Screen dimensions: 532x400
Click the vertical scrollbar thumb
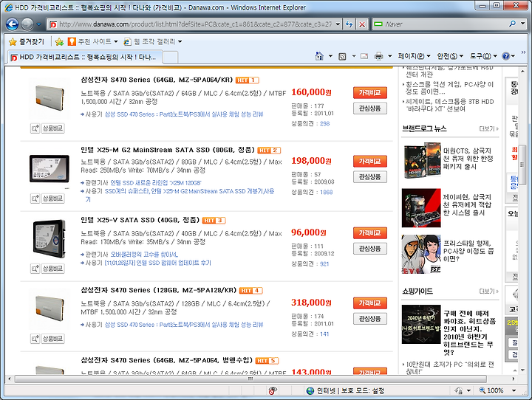point(523,165)
